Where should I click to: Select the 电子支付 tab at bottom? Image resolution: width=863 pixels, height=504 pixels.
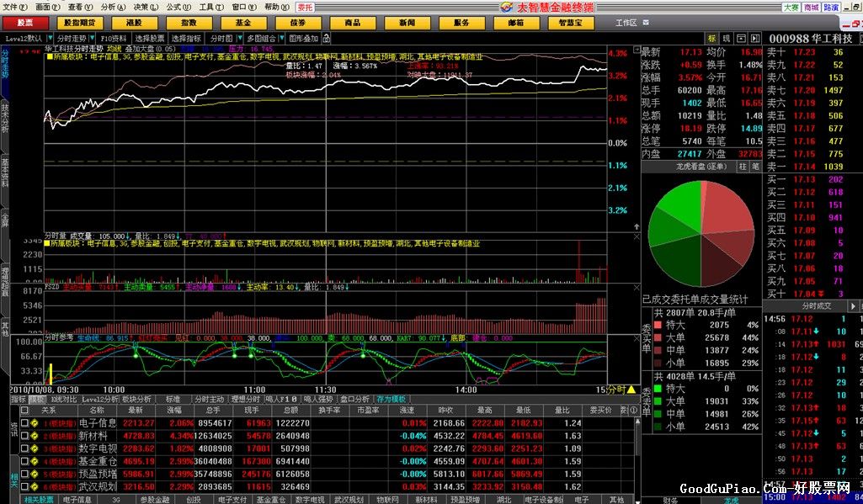(x=232, y=500)
